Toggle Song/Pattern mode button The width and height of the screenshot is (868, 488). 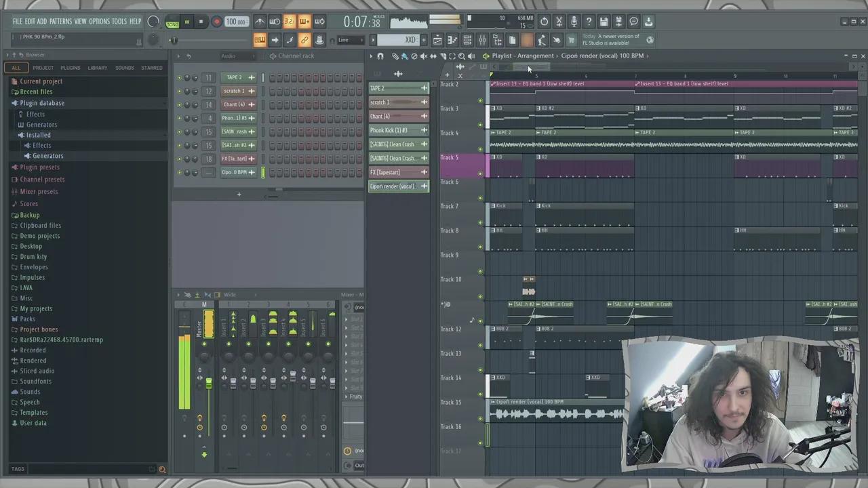point(172,22)
